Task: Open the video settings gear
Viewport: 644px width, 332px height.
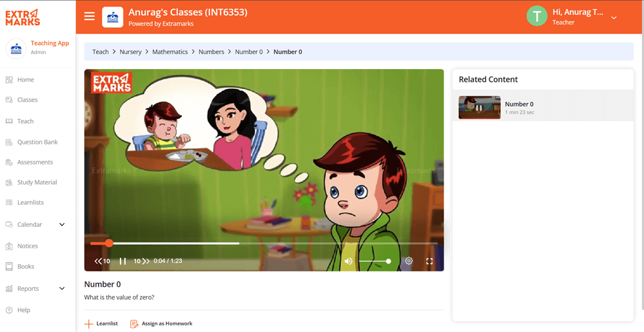Action: [x=409, y=261]
